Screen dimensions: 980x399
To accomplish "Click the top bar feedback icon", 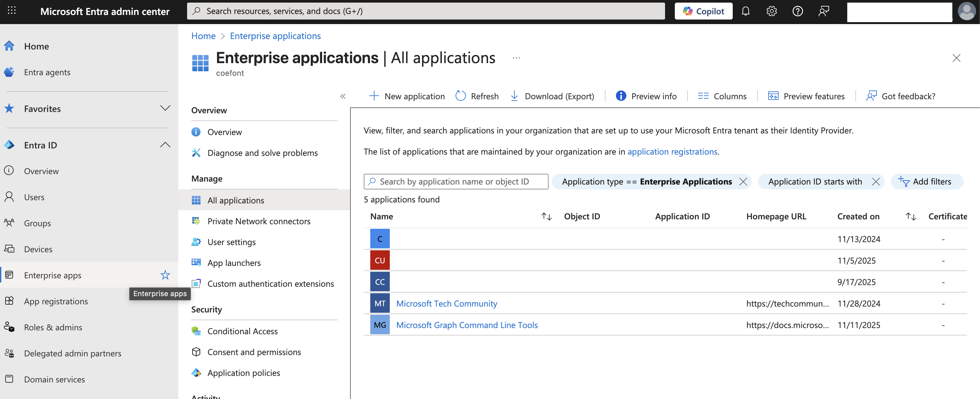I will pyautogui.click(x=823, y=11).
